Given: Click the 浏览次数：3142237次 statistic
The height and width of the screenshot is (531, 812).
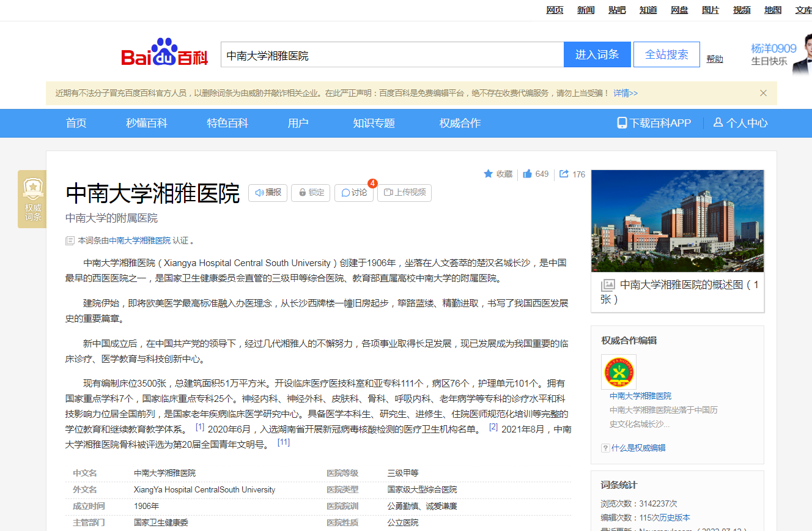Looking at the screenshot, I should coord(639,503).
